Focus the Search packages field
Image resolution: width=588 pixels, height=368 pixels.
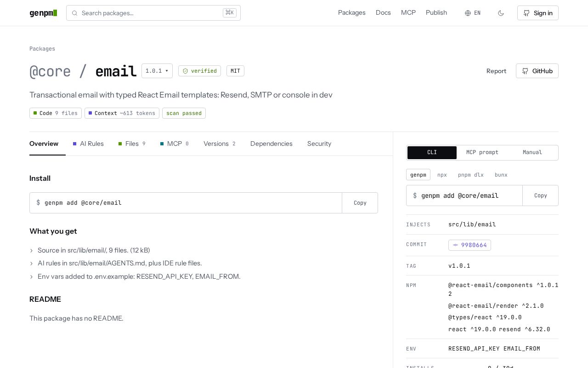click(x=153, y=13)
